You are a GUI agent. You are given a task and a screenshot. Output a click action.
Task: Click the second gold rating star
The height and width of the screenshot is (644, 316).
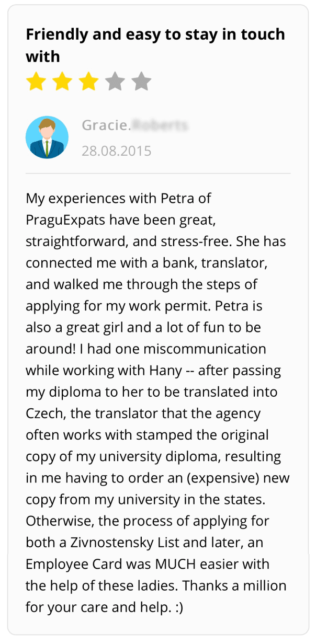(x=62, y=82)
